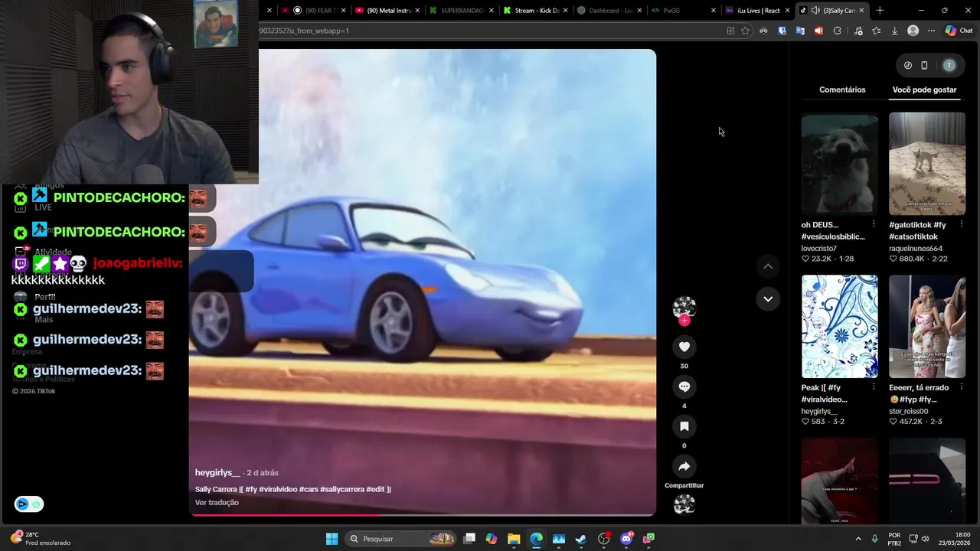The height and width of the screenshot is (551, 980).
Task: Open a new browser tab with plus
Action: (880, 11)
